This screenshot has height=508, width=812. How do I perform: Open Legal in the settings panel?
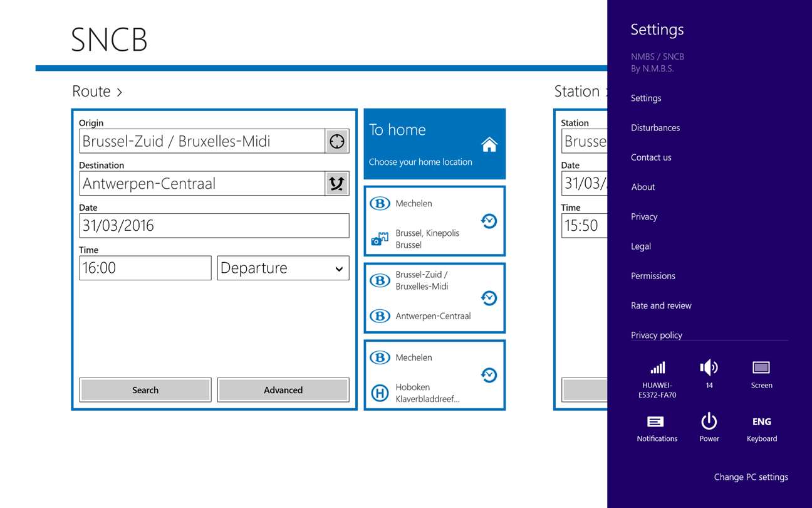click(x=641, y=246)
